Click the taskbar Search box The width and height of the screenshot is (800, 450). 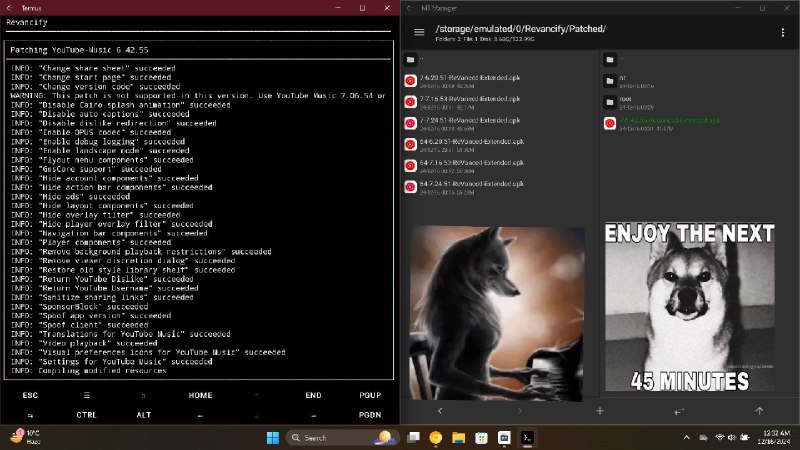click(x=342, y=438)
